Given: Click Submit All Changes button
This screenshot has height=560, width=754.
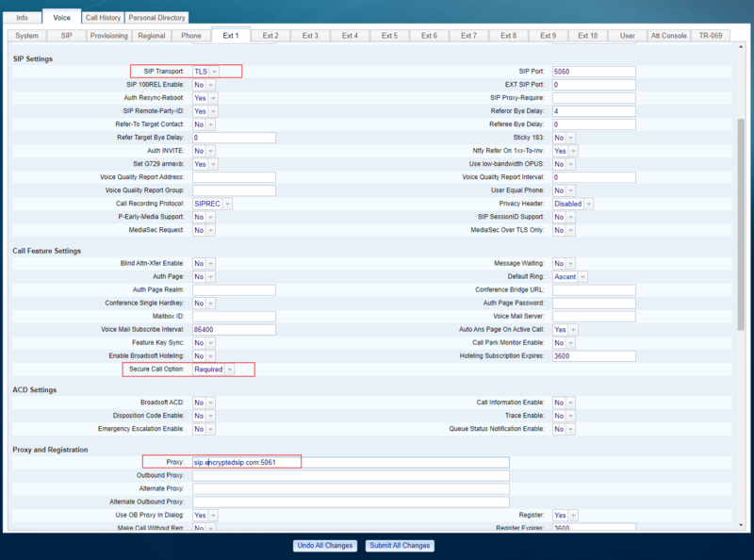Looking at the screenshot, I should click(400, 546).
